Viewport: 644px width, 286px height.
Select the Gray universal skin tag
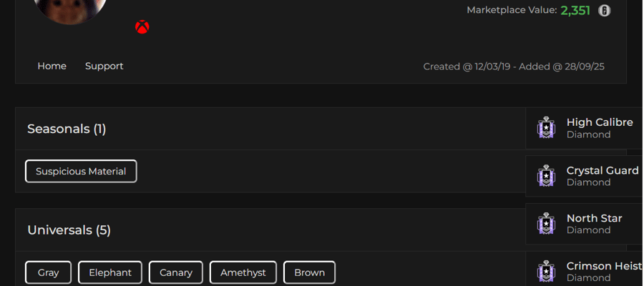point(48,272)
